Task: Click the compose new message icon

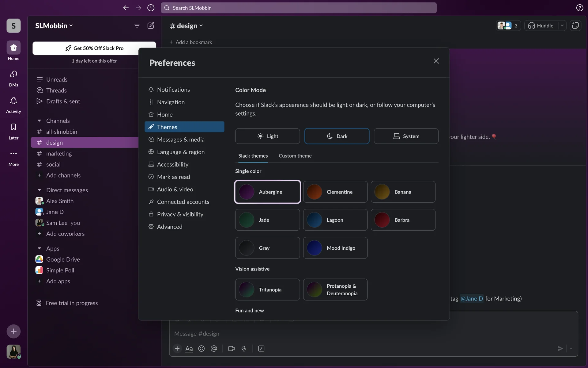Action: click(151, 26)
